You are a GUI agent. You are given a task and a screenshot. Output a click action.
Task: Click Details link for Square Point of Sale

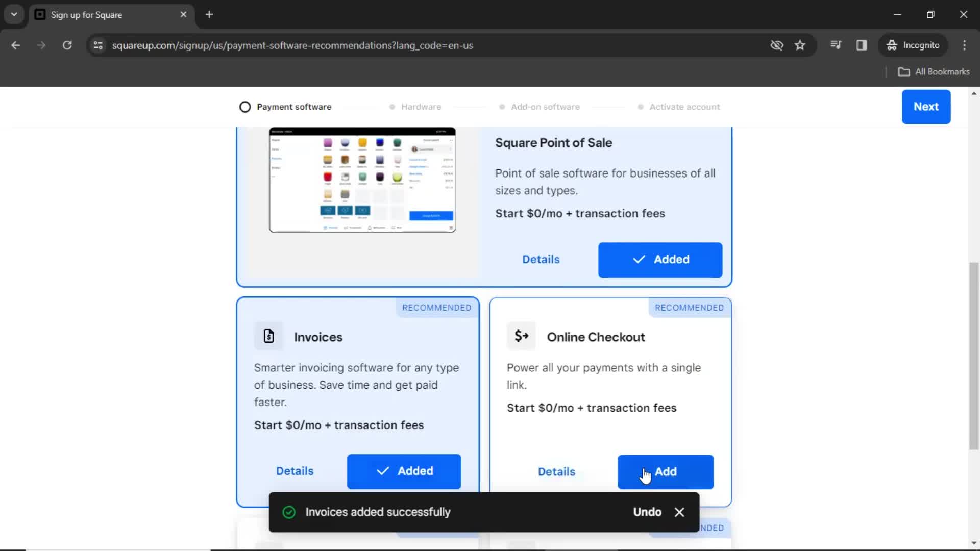[541, 259]
